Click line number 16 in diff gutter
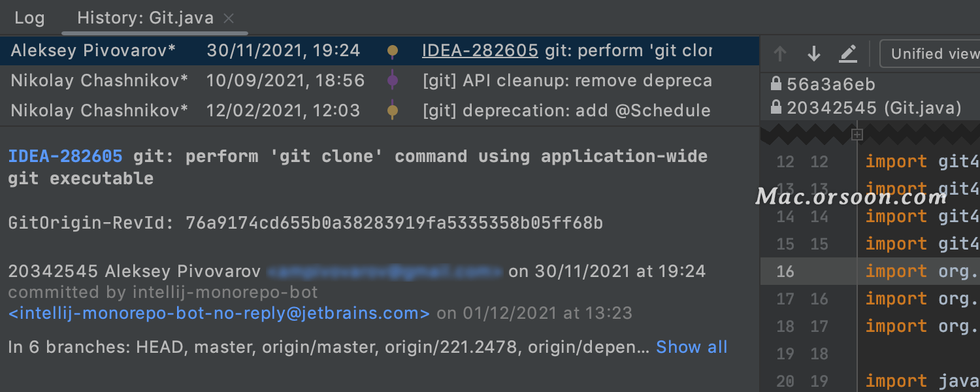980x392 pixels. pos(785,271)
